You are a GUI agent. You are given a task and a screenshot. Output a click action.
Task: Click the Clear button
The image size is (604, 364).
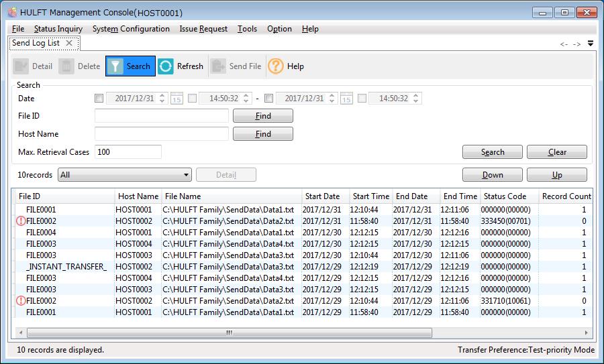coord(557,152)
